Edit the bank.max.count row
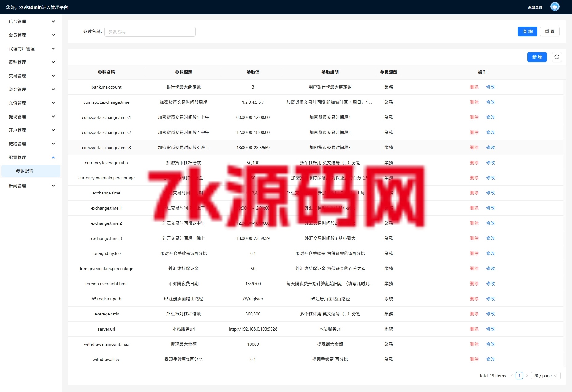This screenshot has height=392, width=572. 490,87
